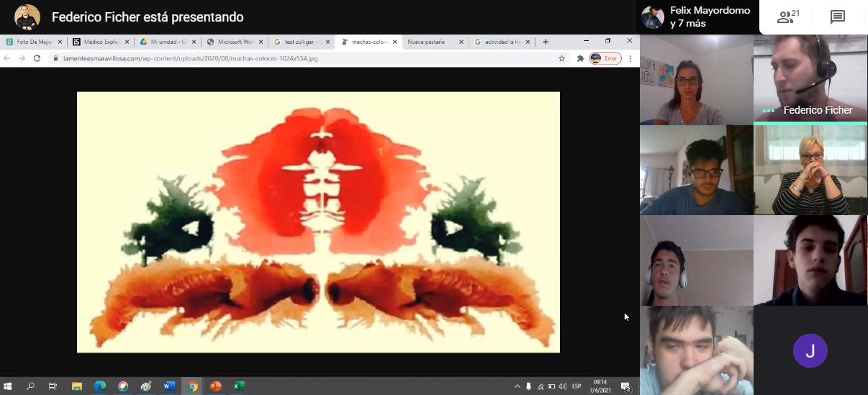Switch to the 'Foto De Mujer' tab
Viewport: 868px width, 395px height.
click(33, 42)
